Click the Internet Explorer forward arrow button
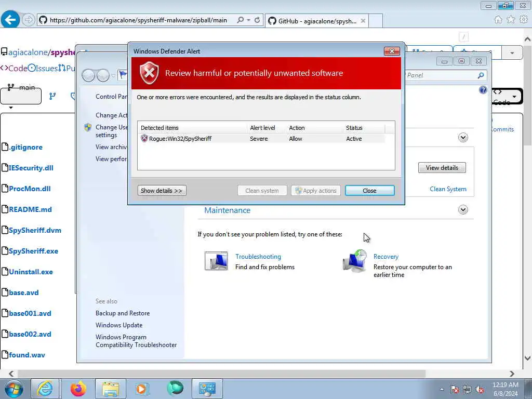Image resolution: width=532 pixels, height=399 pixels. (x=29, y=20)
